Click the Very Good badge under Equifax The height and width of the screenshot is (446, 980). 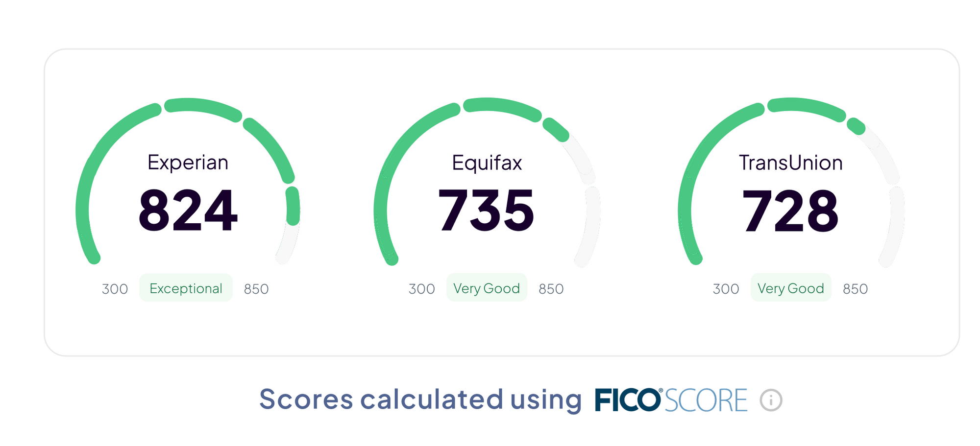(x=487, y=288)
